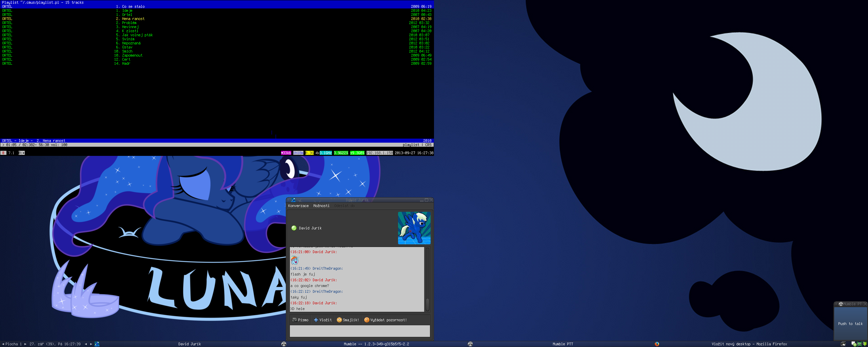
Task: Click David Jurík's pony avatar picture
Action: click(414, 228)
